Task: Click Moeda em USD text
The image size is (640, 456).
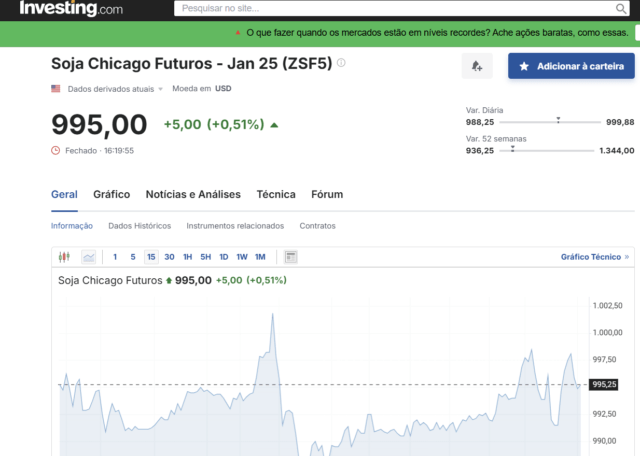Action: point(202,89)
